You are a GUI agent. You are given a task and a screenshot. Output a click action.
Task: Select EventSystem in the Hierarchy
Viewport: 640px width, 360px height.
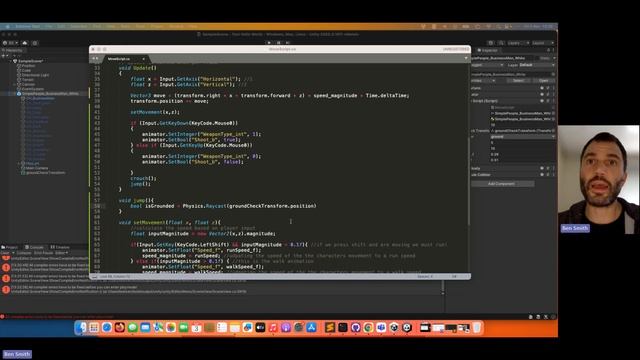[x=32, y=89]
